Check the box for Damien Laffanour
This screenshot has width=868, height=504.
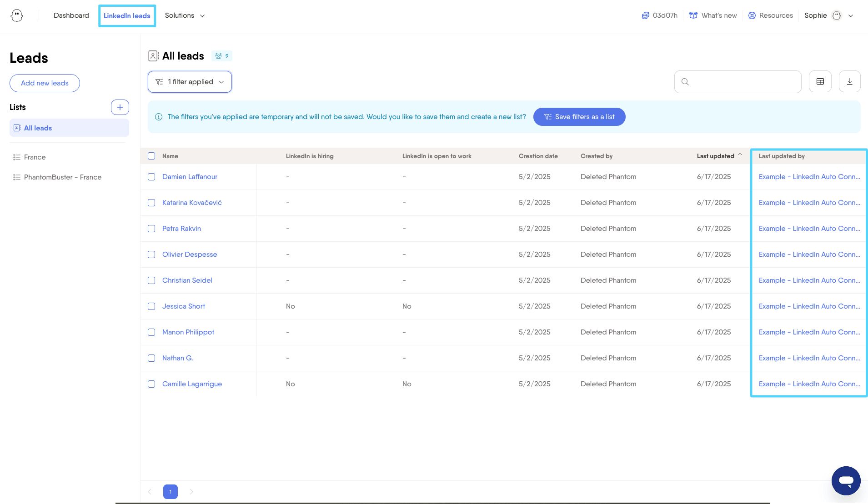pos(151,177)
